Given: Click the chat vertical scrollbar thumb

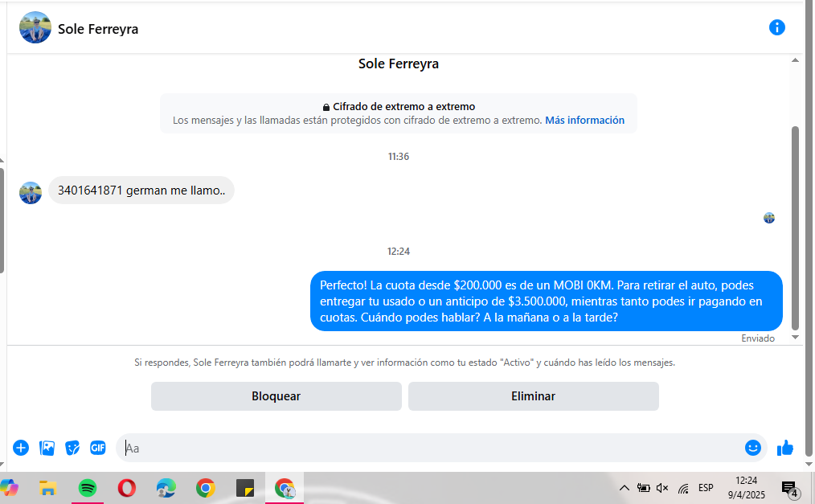Looking at the screenshot, I should (x=796, y=225).
